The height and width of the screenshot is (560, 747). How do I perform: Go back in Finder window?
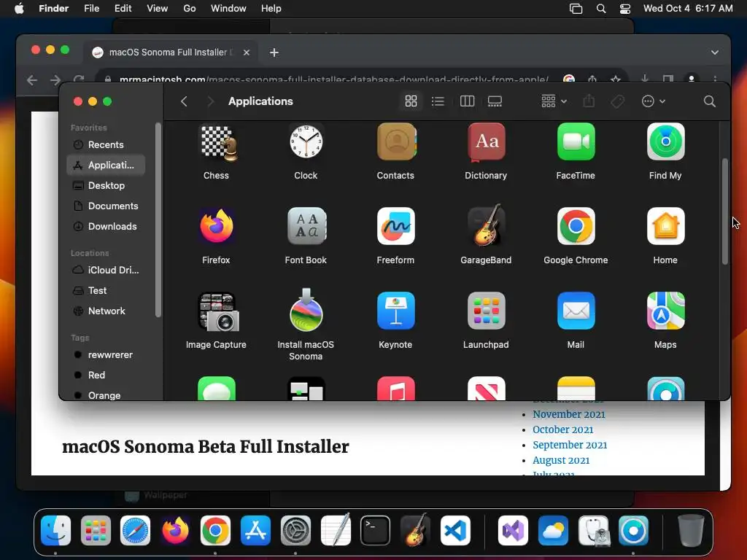(x=184, y=101)
